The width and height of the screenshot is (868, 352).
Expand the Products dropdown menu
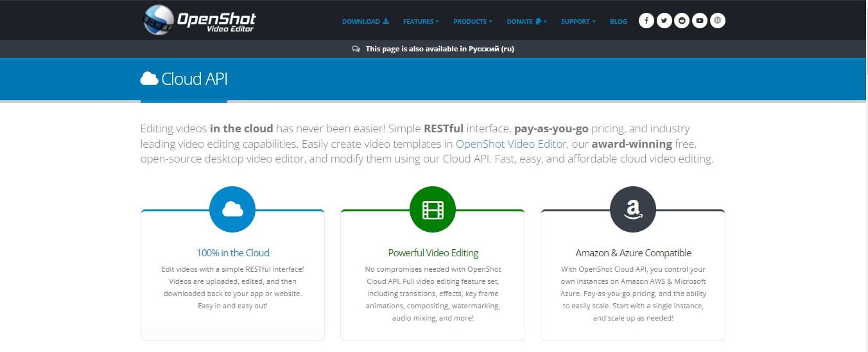point(473,22)
